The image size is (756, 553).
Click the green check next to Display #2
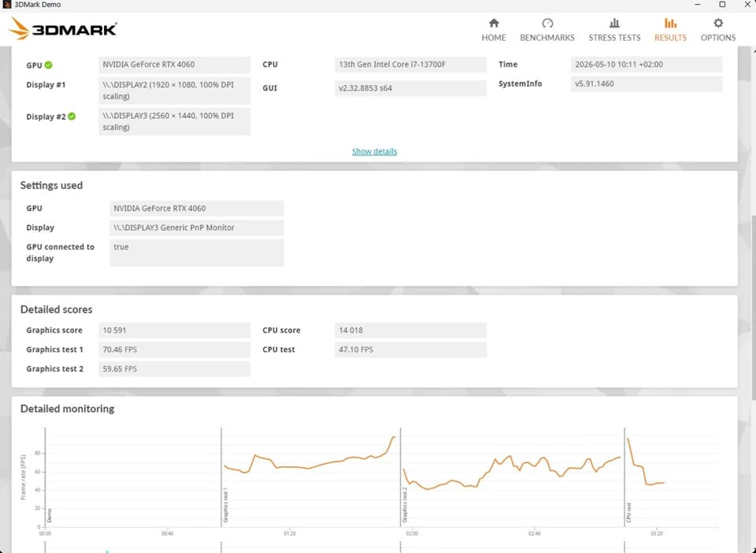72,116
